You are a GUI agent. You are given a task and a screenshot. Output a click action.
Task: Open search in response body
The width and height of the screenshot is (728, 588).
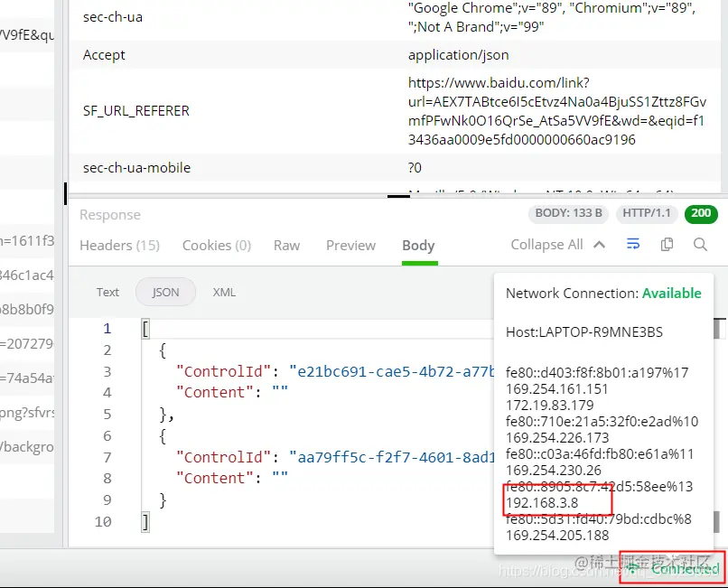pos(700,244)
